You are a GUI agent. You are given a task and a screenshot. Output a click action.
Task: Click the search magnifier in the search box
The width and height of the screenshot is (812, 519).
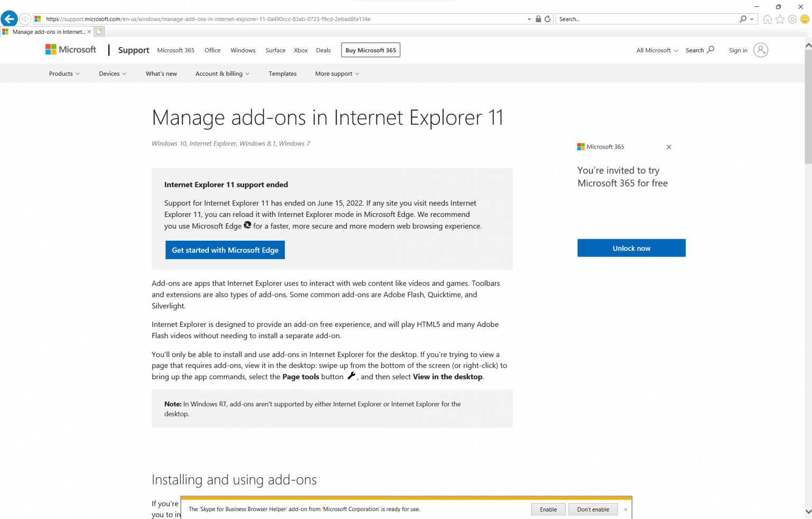(743, 19)
